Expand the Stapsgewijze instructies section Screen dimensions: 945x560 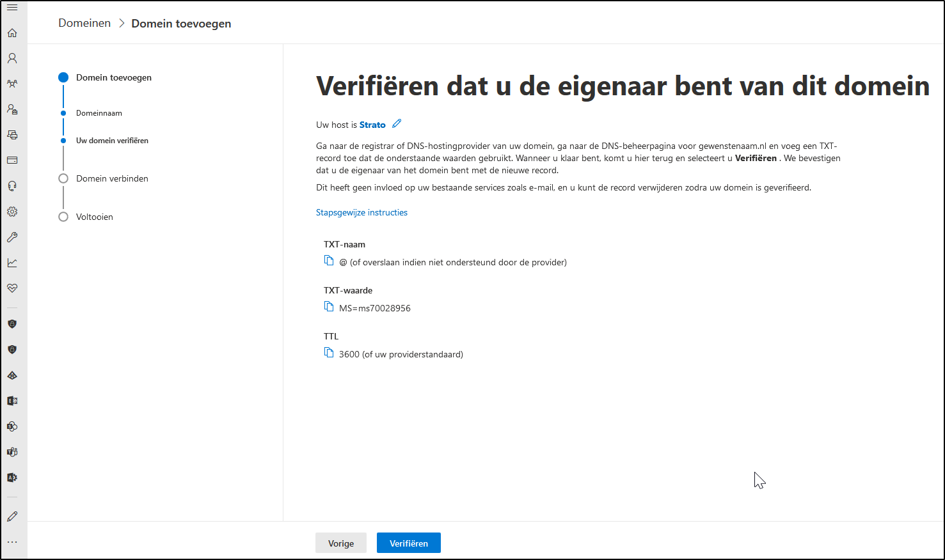point(361,212)
